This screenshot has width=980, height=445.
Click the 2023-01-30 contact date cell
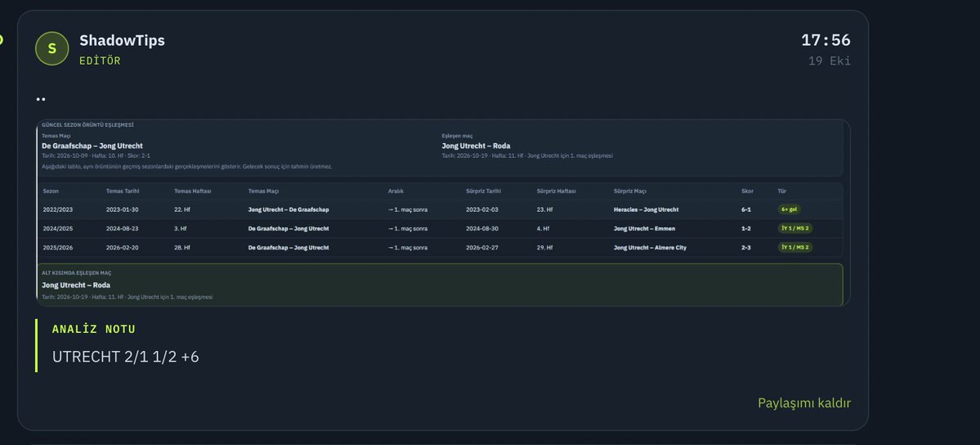(122, 209)
